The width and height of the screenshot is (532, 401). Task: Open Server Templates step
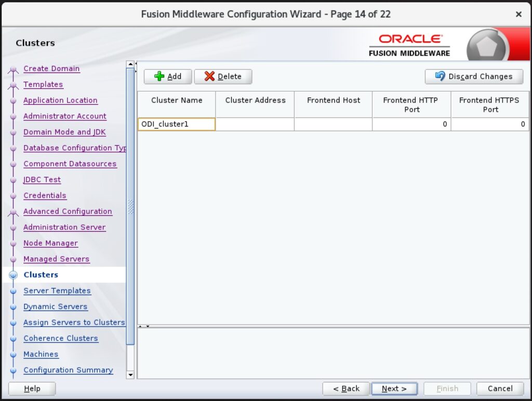(x=57, y=291)
